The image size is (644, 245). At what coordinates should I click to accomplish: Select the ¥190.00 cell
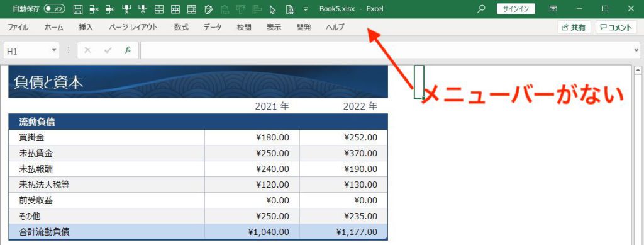[x=344, y=169]
